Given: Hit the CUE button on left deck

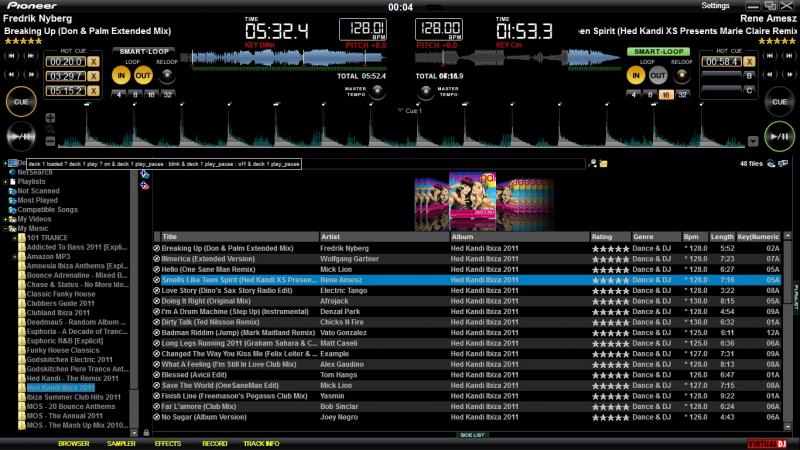Looking at the screenshot, I should coord(21,102).
